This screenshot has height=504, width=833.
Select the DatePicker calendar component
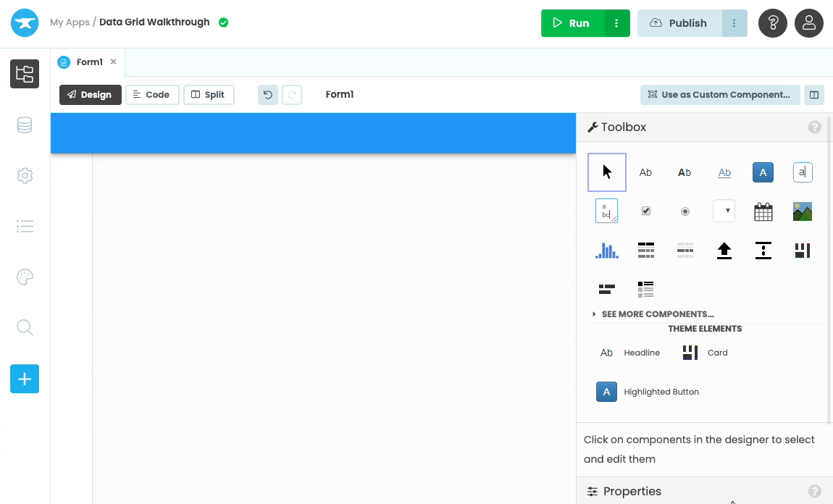(x=763, y=211)
